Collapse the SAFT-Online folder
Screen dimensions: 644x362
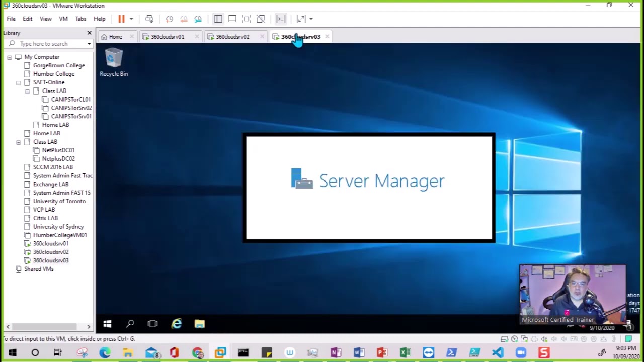pyautogui.click(x=18, y=82)
